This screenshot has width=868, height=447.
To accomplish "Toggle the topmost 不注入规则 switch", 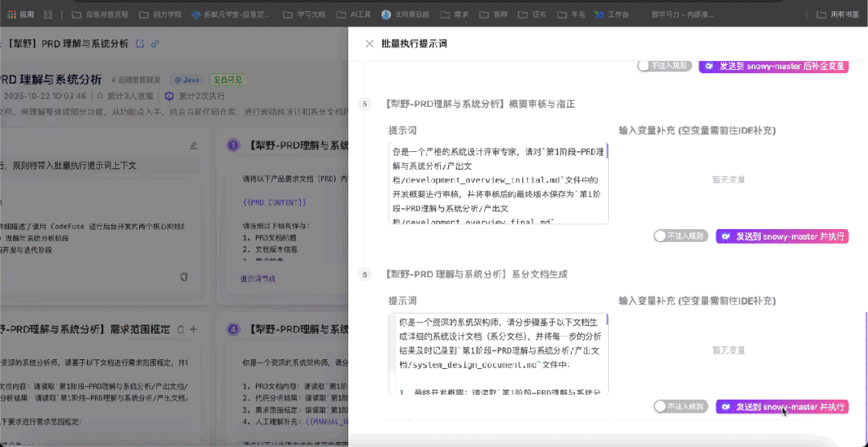I will coord(664,66).
